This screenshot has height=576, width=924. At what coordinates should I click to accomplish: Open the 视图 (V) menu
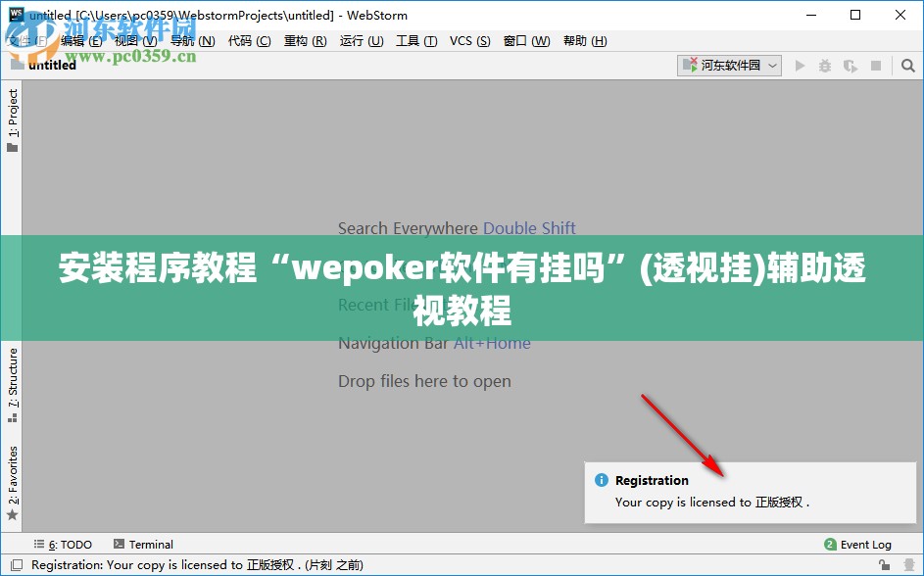pyautogui.click(x=135, y=40)
